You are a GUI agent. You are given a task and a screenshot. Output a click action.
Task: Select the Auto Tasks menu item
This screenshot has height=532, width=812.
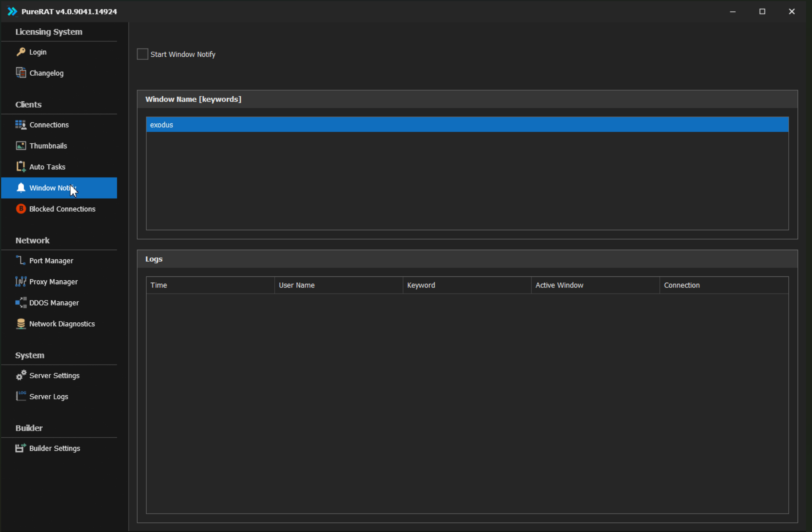coord(59,167)
